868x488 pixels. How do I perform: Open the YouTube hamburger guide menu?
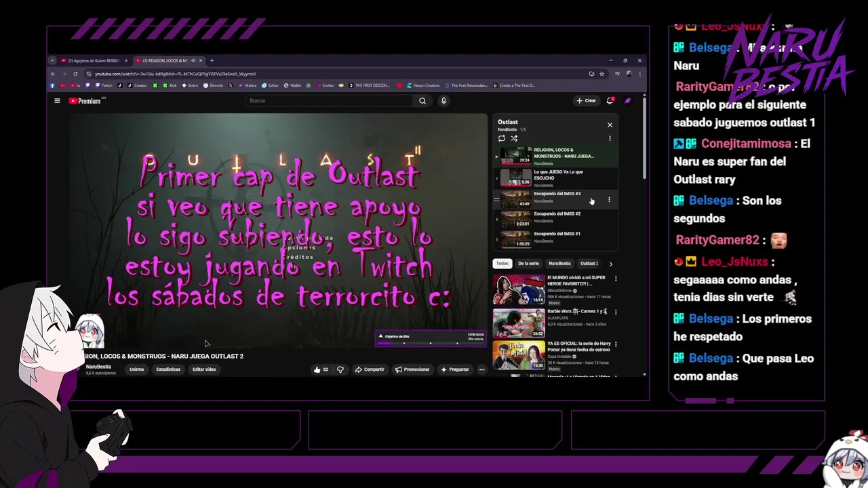coord(57,101)
